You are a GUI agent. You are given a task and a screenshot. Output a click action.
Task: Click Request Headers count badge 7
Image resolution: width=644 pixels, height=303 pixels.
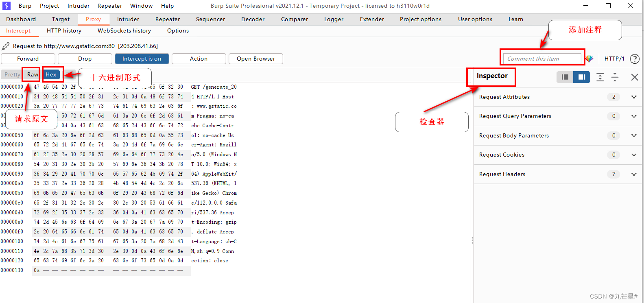click(x=613, y=174)
